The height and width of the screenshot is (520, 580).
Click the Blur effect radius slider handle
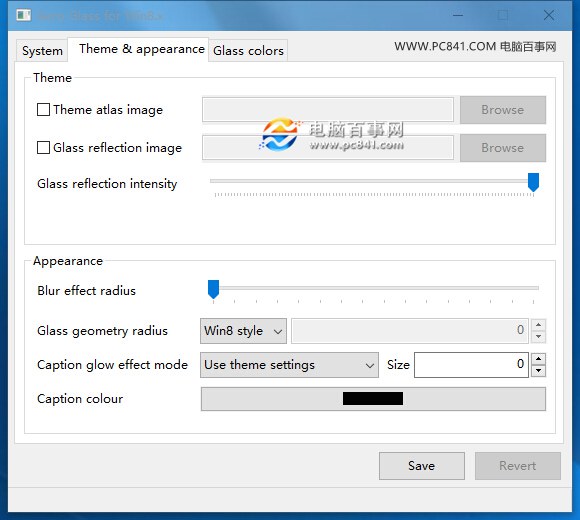click(213, 289)
